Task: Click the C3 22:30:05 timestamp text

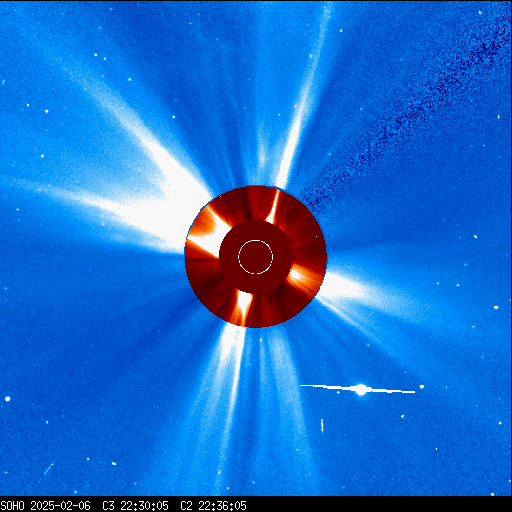Action: point(135,506)
